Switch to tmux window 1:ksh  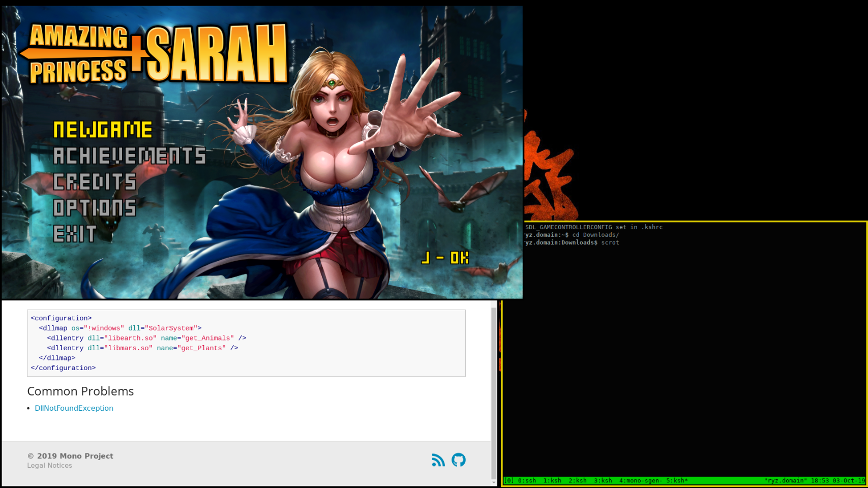click(x=552, y=480)
